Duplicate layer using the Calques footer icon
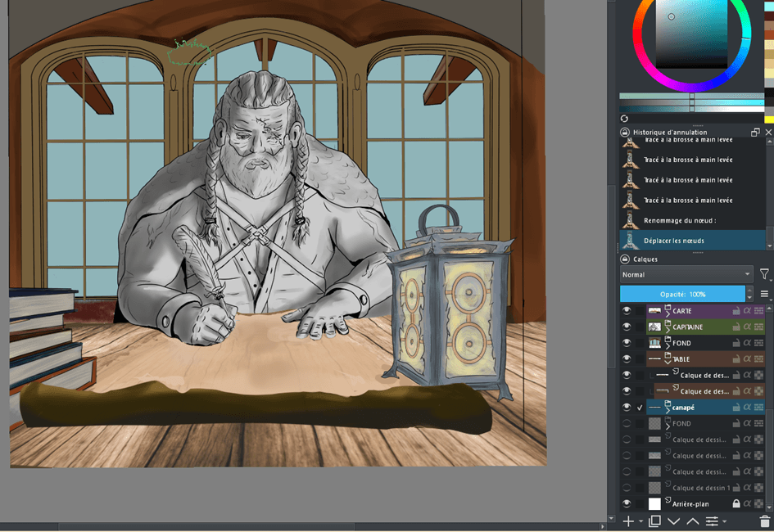The width and height of the screenshot is (774, 532). coord(654,521)
